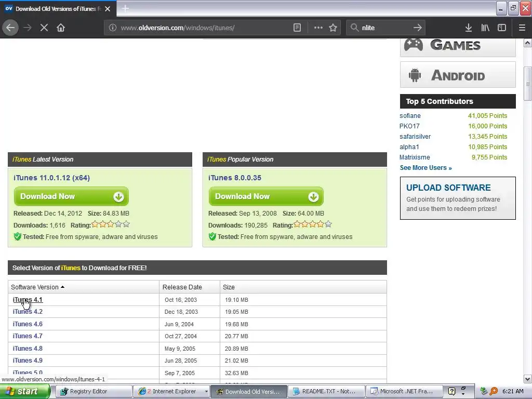Open the Downloads toolbar panel

469,28
